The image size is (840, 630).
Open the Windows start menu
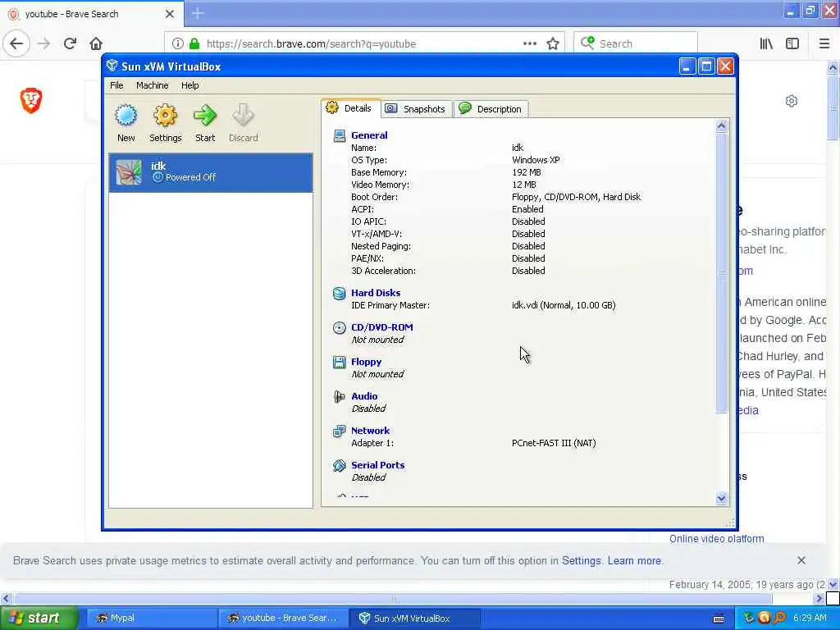tap(39, 618)
